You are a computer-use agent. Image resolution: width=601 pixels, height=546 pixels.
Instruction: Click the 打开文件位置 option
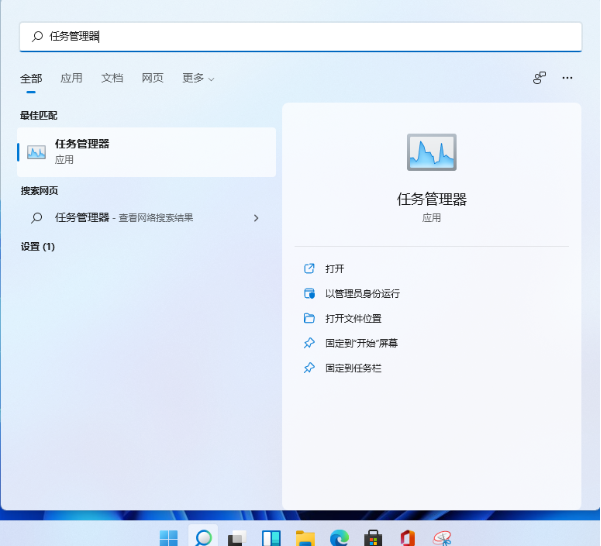(353, 319)
